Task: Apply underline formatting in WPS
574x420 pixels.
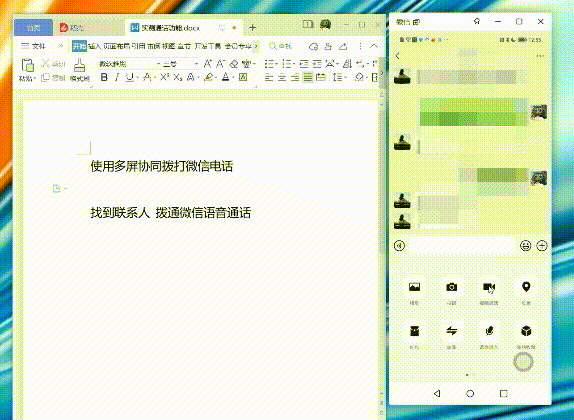Action: (129, 77)
